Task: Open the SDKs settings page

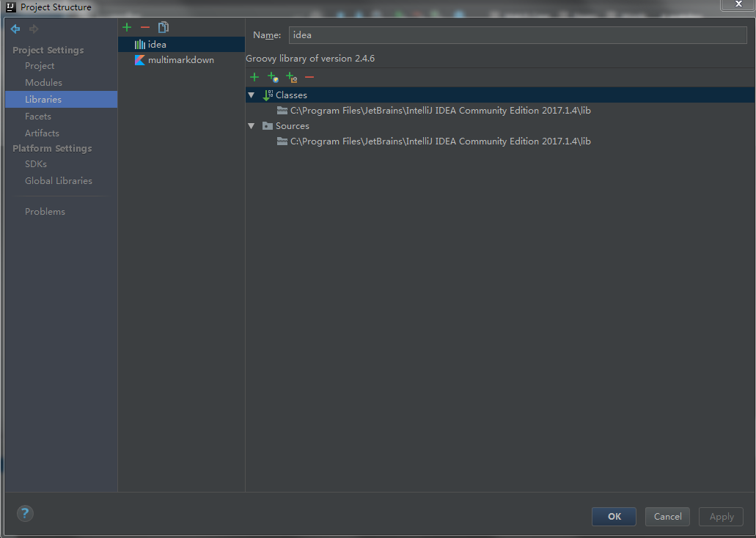Action: coord(36,164)
